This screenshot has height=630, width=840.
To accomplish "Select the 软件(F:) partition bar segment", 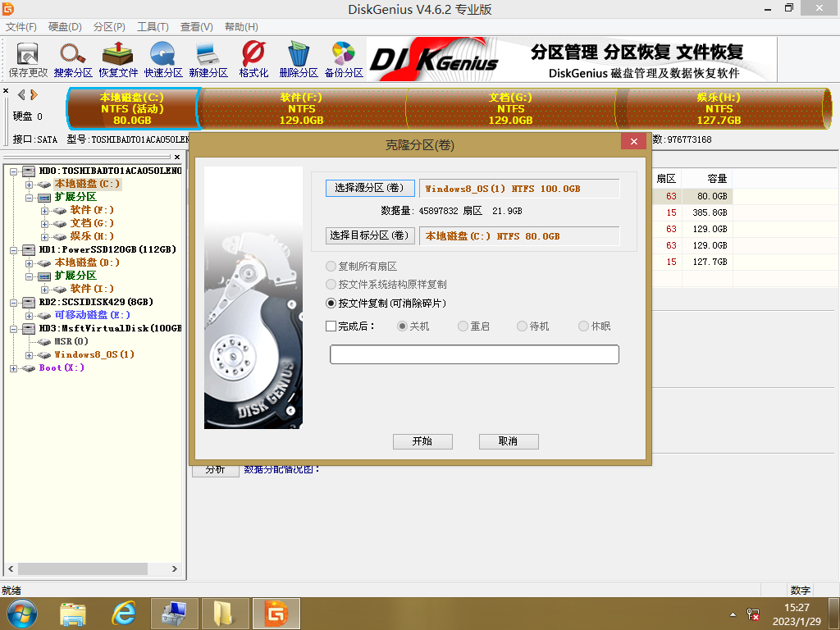I will (302, 109).
